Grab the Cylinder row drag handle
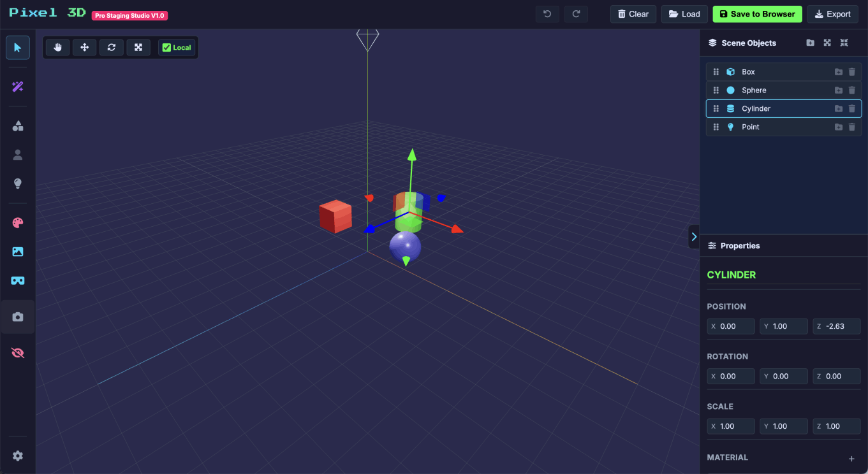The width and height of the screenshot is (868, 474). [716, 109]
